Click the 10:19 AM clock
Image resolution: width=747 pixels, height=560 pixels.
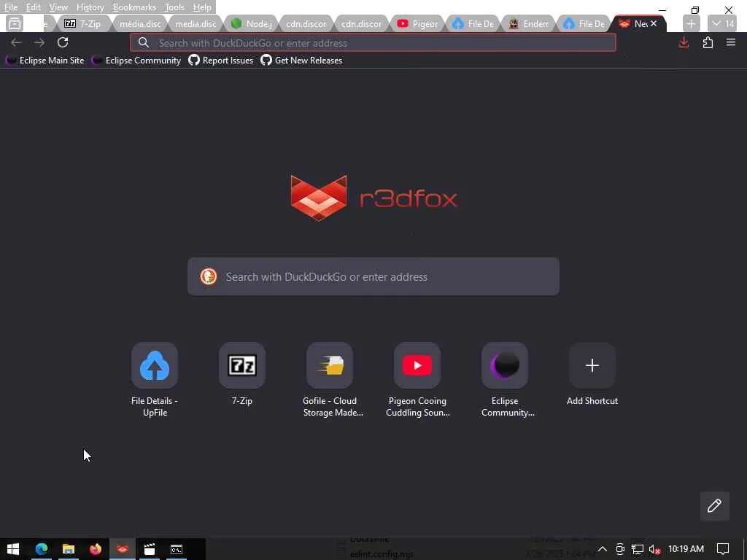click(686, 549)
